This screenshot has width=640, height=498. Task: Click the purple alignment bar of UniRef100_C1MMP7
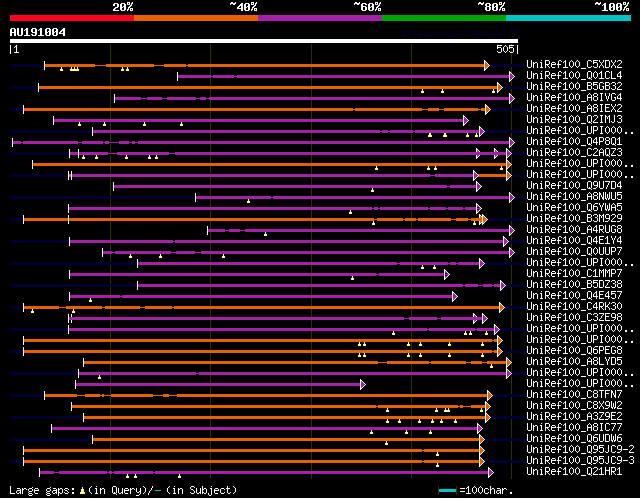pos(258,275)
